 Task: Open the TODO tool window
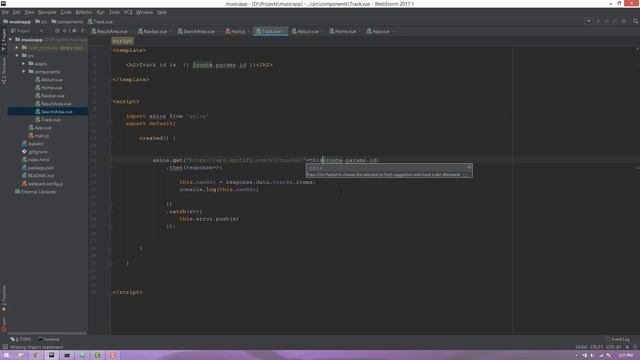tap(20, 339)
